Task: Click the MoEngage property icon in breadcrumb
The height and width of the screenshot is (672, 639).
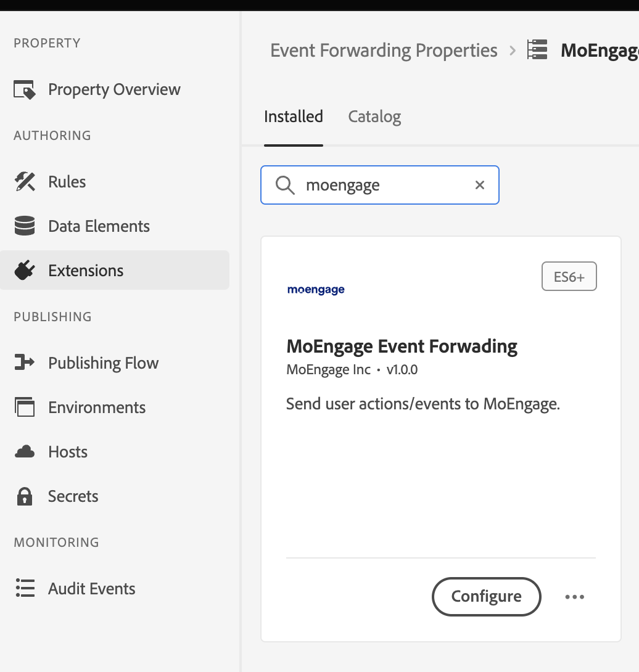Action: point(537,50)
